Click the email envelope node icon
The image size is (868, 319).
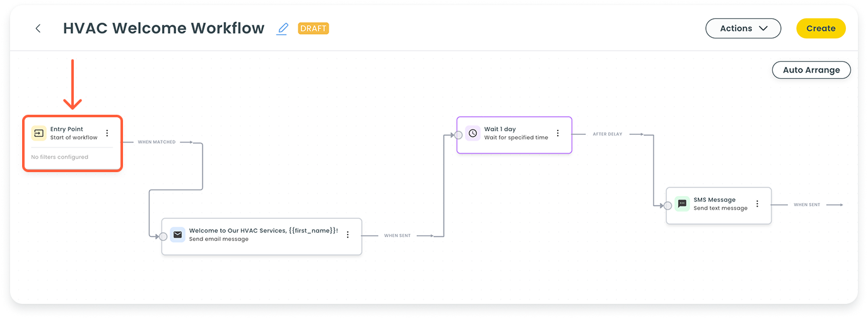coord(177,235)
